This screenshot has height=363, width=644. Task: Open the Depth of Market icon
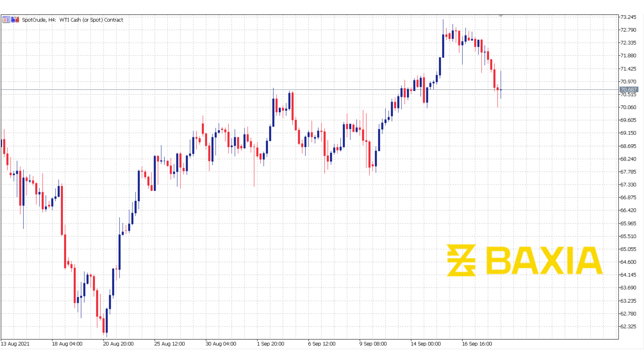pos(6,20)
